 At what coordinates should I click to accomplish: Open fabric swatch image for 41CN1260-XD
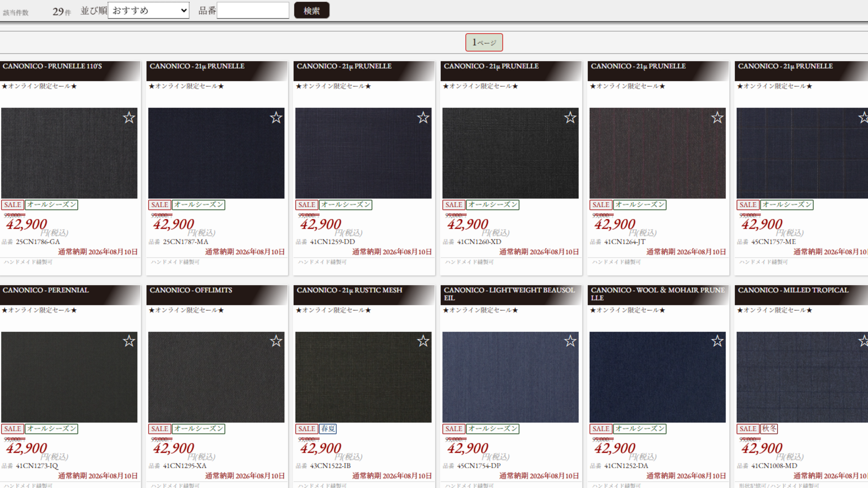[x=511, y=153]
